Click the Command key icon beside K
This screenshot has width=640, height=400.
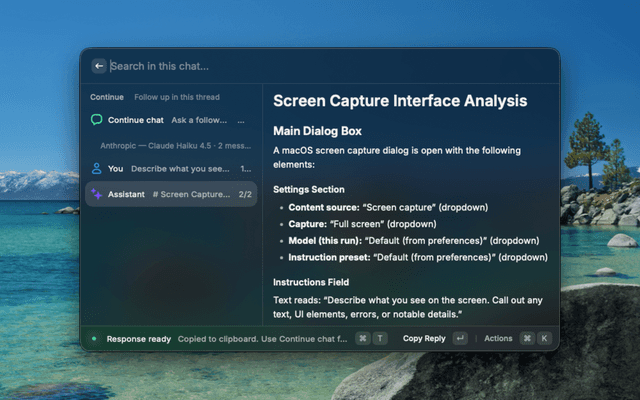click(x=527, y=338)
